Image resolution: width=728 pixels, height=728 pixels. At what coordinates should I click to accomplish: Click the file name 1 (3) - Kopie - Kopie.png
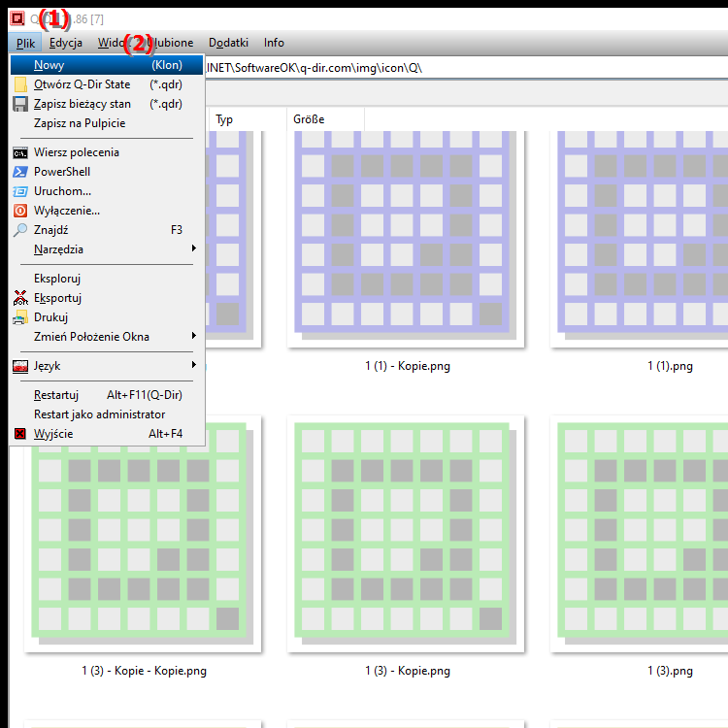[144, 671]
